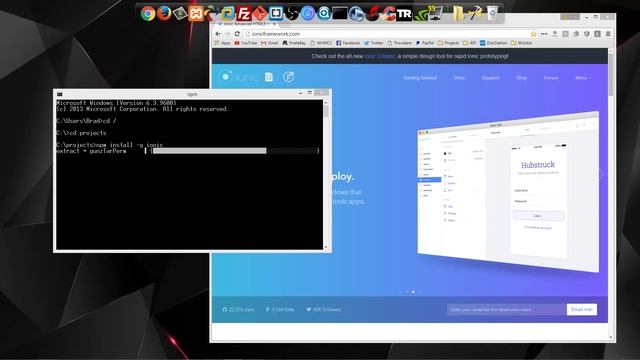Click the Hubstruck app preview image
Viewport: 640px width, 360px height.
tap(508, 192)
